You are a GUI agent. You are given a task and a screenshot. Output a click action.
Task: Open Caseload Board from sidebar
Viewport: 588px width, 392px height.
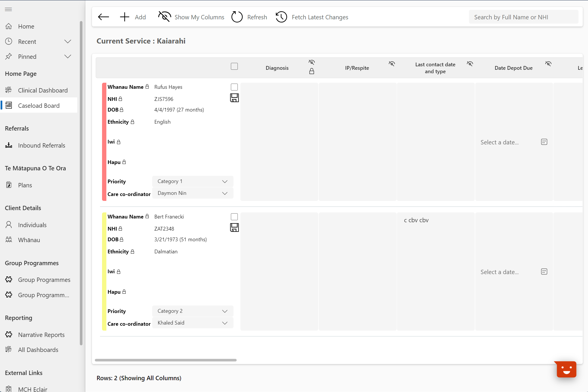point(39,105)
